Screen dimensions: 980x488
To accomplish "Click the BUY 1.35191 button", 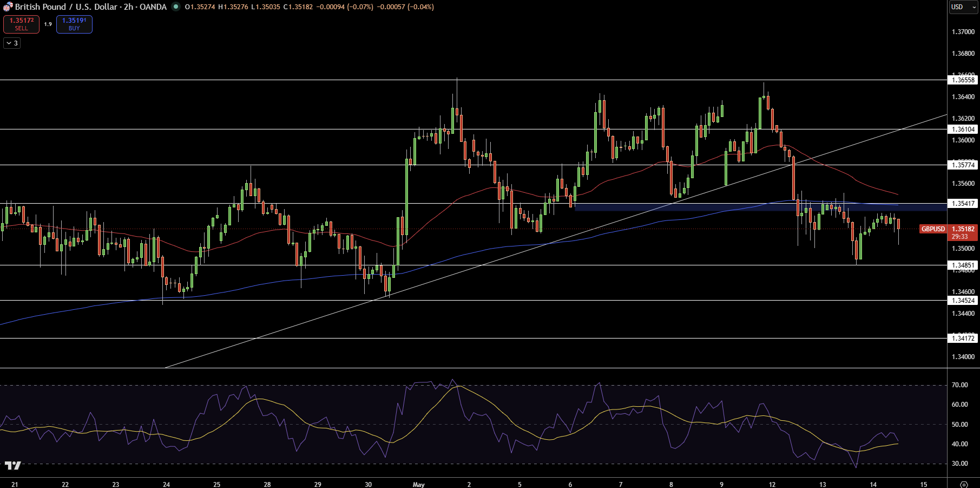I will (74, 24).
